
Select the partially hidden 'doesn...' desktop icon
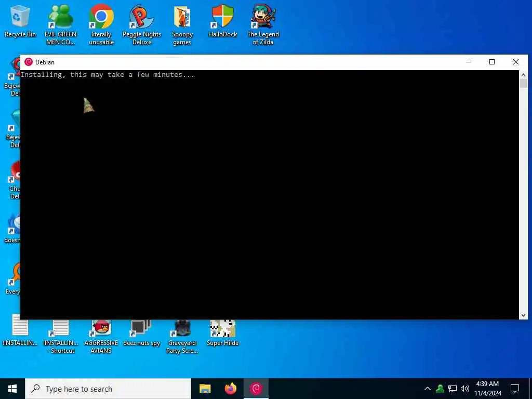(12, 228)
